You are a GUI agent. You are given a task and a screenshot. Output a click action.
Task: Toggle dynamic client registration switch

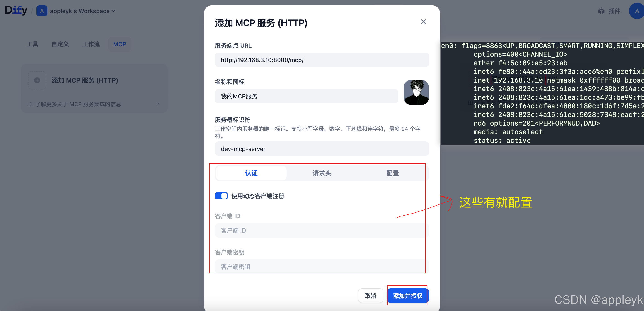coord(221,196)
